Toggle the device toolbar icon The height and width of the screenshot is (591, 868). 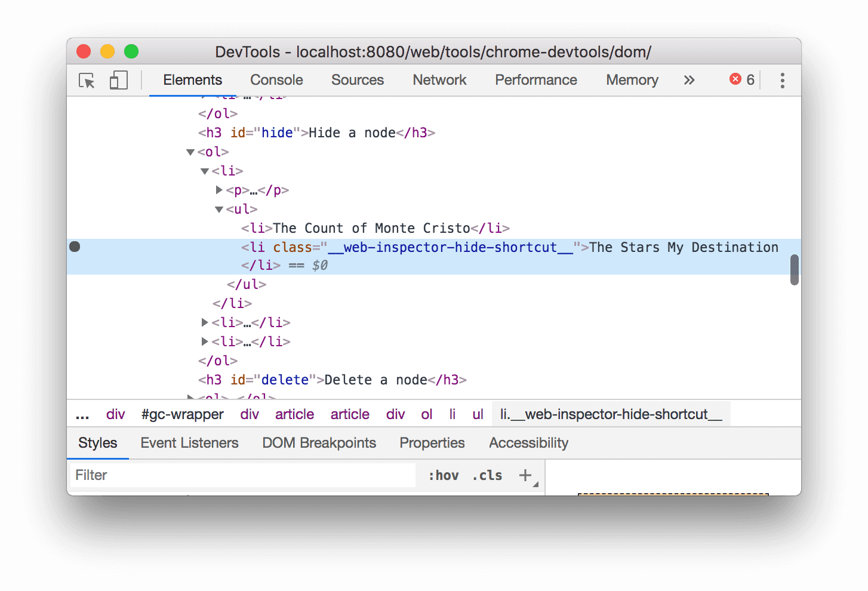[x=119, y=81]
